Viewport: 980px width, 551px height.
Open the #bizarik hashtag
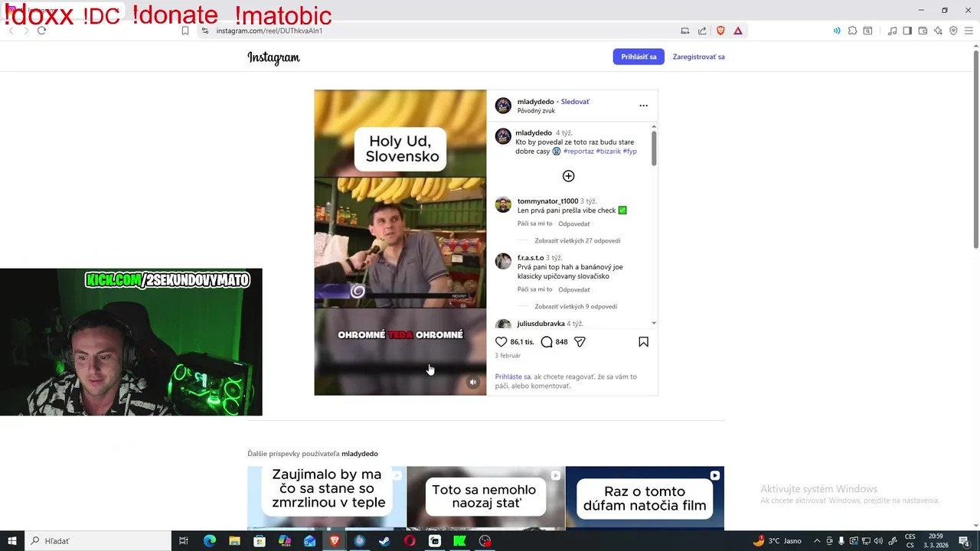coord(609,152)
